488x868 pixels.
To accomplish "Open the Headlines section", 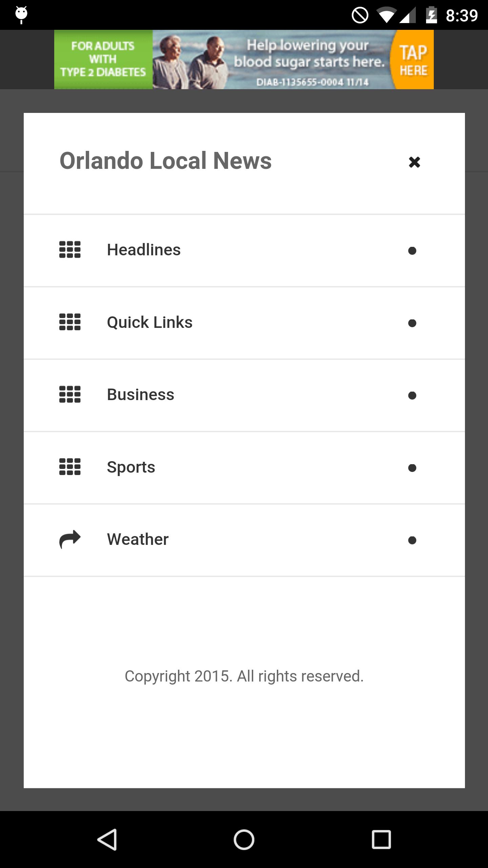I will pos(144,250).
